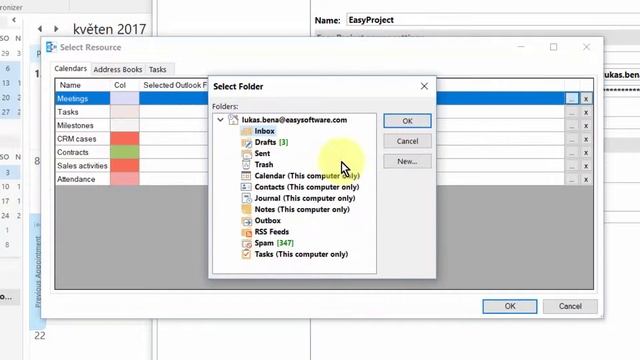Click the RSS Feeds folder icon
This screenshot has height=360, width=640.
click(x=246, y=232)
